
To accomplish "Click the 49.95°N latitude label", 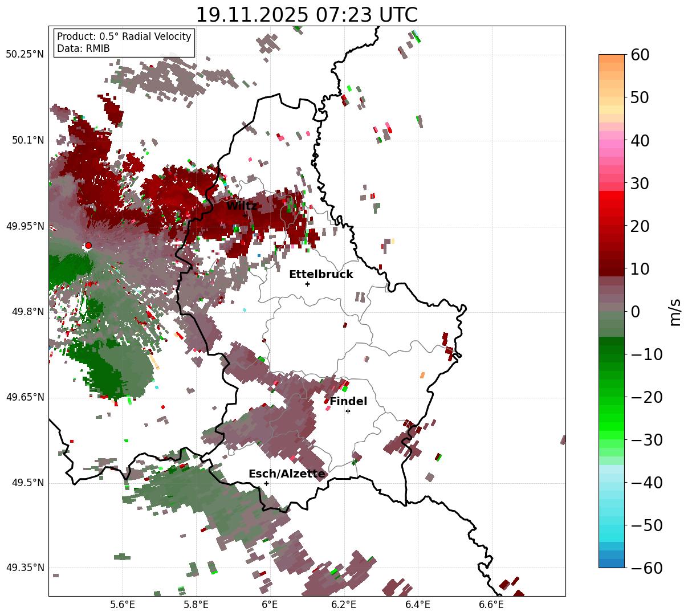I will tap(25, 226).
